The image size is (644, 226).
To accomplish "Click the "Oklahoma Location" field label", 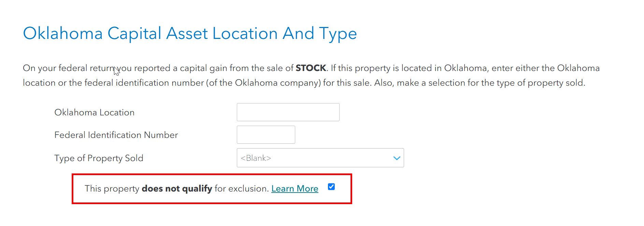I will click(x=94, y=112).
